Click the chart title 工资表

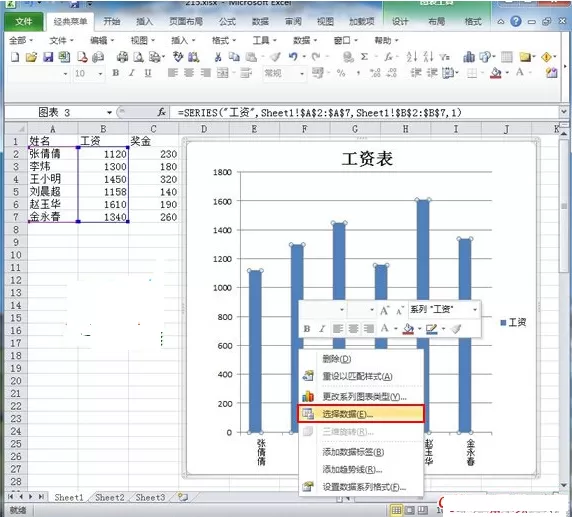pos(367,159)
